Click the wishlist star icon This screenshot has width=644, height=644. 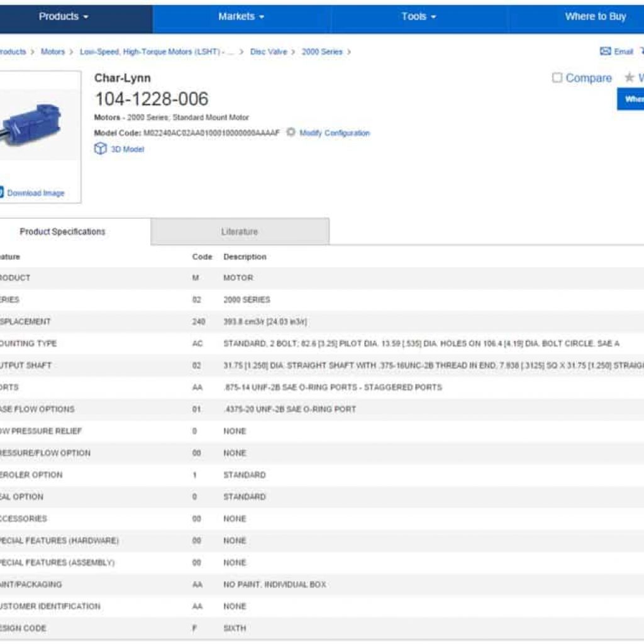point(628,78)
